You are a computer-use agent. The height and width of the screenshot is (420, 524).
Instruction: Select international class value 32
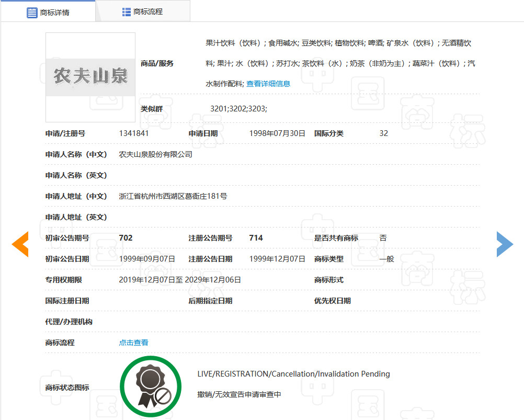(x=384, y=133)
